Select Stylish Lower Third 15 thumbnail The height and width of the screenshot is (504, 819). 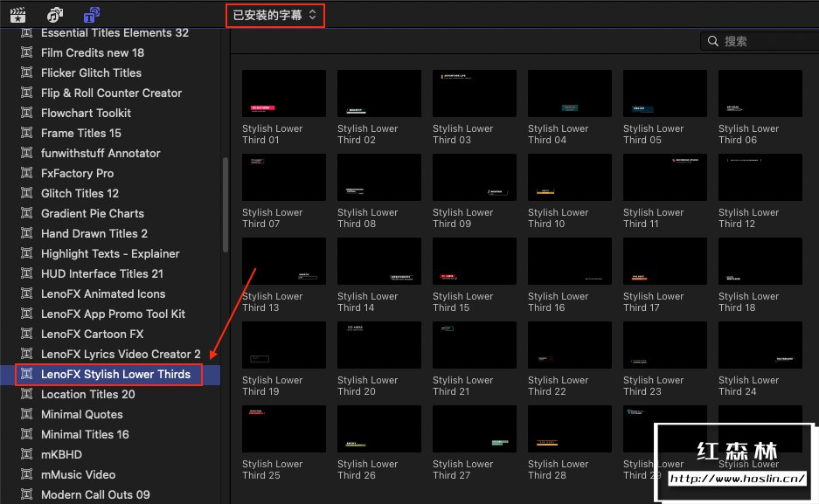pos(475,261)
